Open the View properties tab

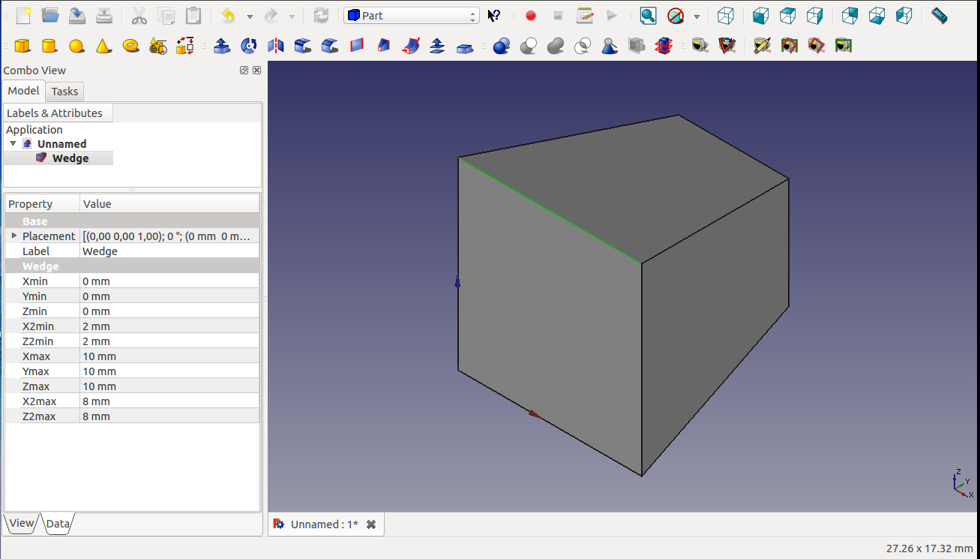click(21, 523)
